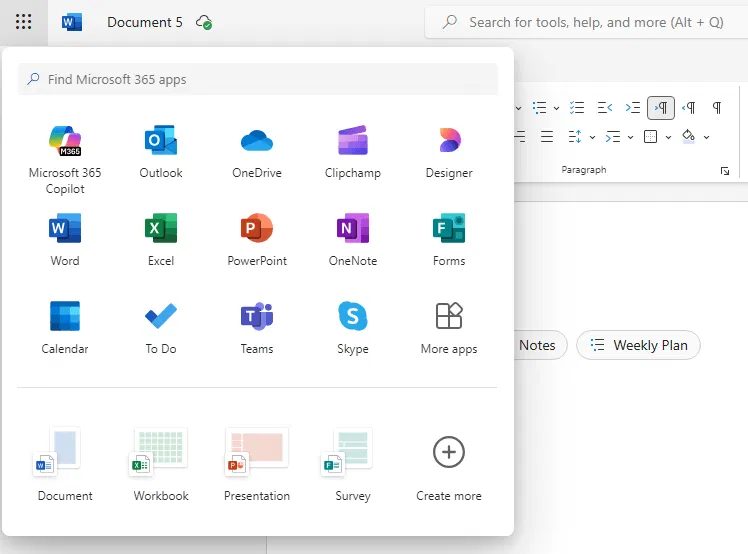Click the Word logo in header
Viewport: 748px width, 554px height.
(72, 22)
